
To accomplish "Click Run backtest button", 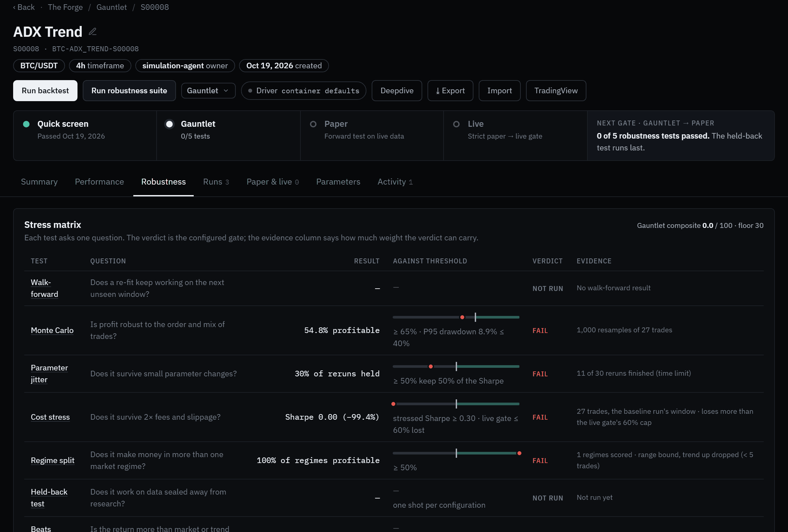I will click(45, 91).
